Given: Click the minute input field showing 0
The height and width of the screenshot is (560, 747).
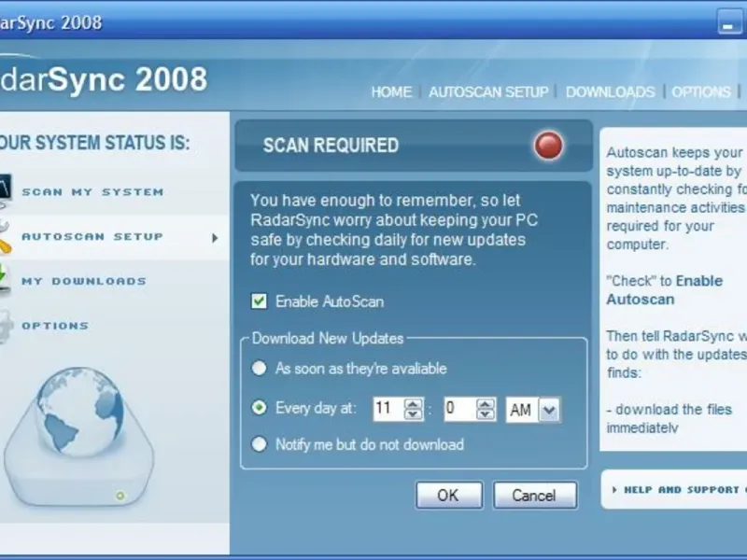Looking at the screenshot, I should coord(460,409).
